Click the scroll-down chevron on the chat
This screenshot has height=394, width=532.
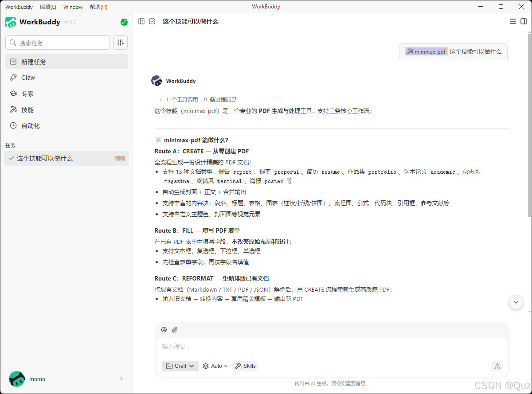click(x=516, y=302)
